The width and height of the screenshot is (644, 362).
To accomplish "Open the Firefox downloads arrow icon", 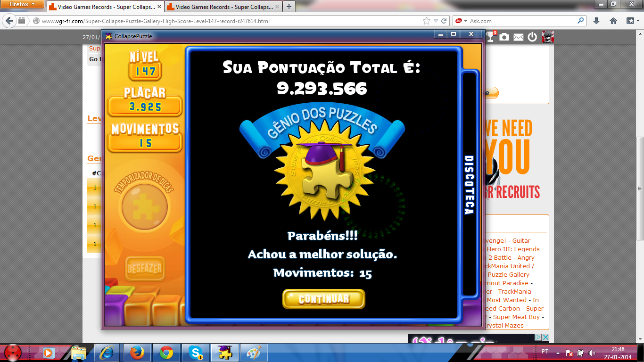I will (596, 21).
